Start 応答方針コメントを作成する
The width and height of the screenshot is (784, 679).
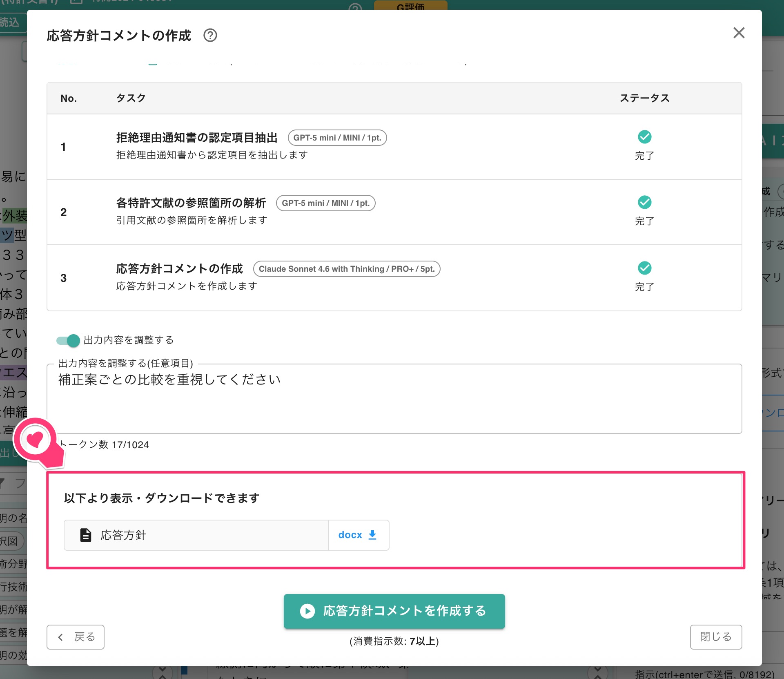(x=394, y=611)
